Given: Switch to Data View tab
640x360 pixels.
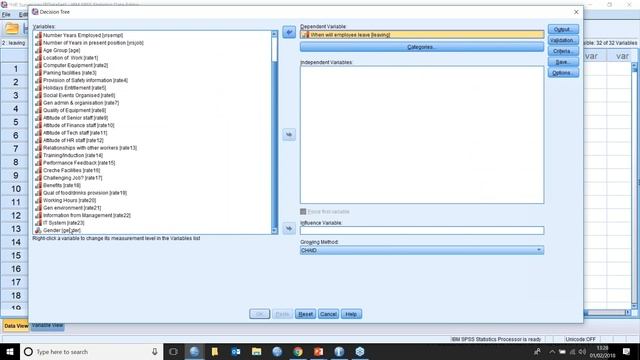Looking at the screenshot, I should pos(16,326).
